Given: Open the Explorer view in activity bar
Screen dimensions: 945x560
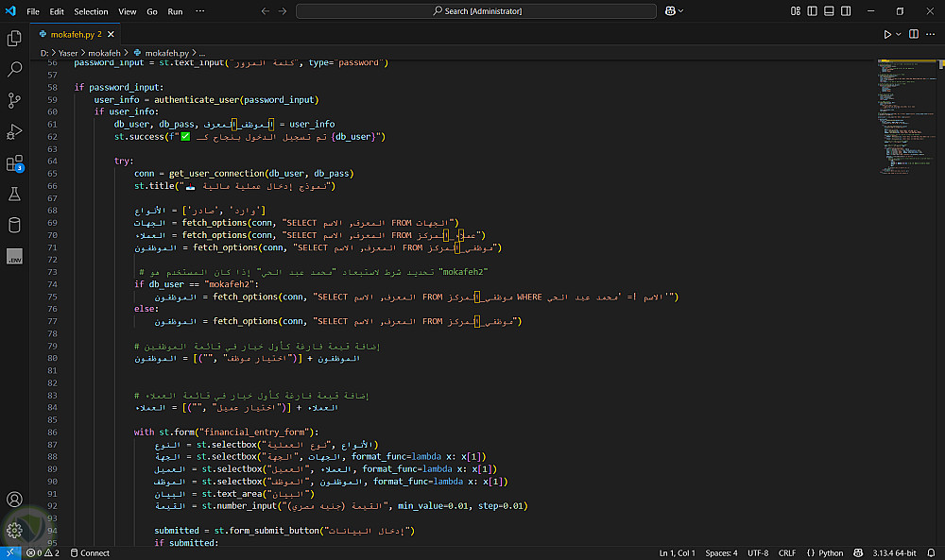Looking at the screenshot, I should [14, 39].
